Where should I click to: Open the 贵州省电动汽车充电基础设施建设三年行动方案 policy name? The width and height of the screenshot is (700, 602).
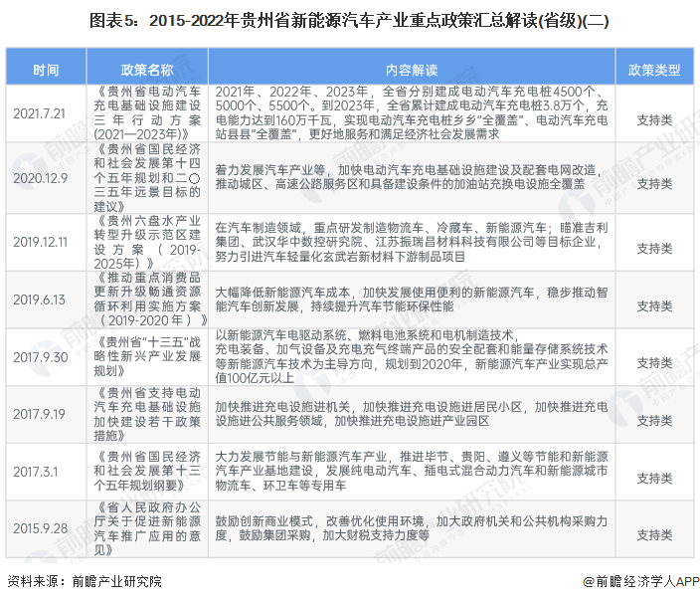[x=147, y=113]
